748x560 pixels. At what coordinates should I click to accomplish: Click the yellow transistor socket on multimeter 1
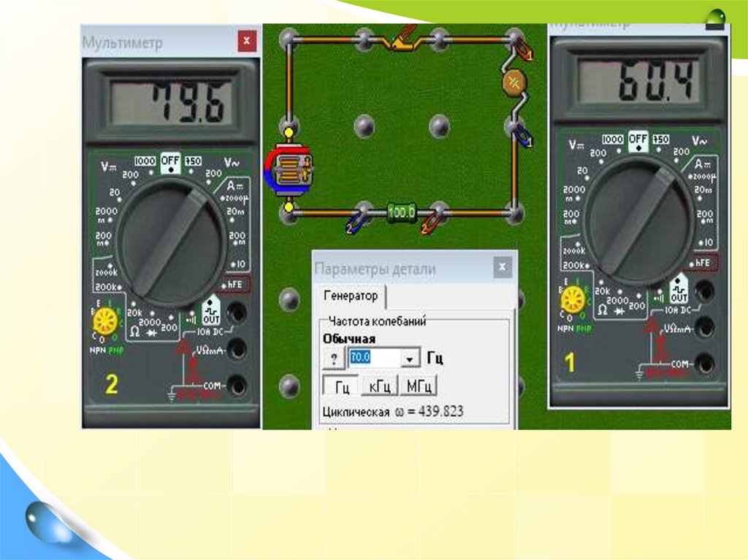[573, 301]
